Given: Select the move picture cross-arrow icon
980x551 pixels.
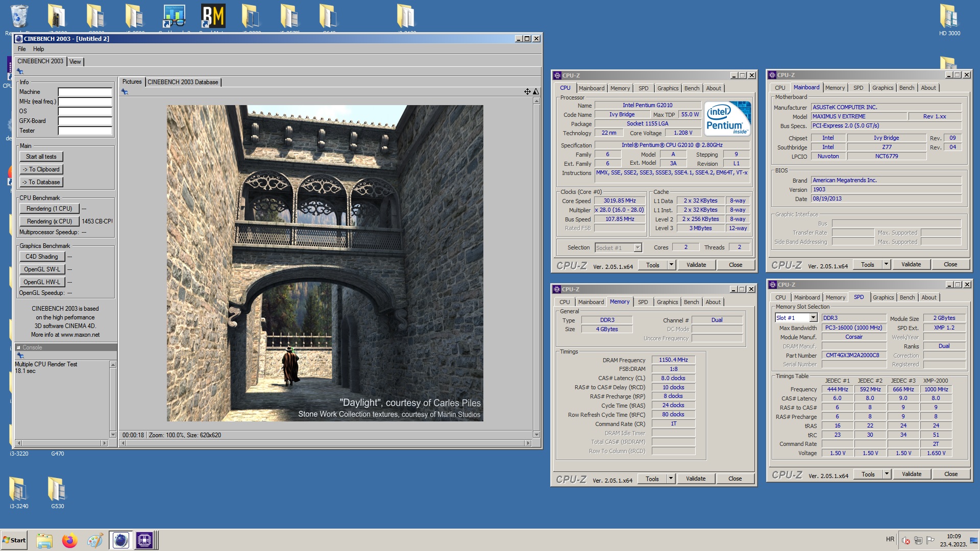Looking at the screenshot, I should click(x=527, y=92).
